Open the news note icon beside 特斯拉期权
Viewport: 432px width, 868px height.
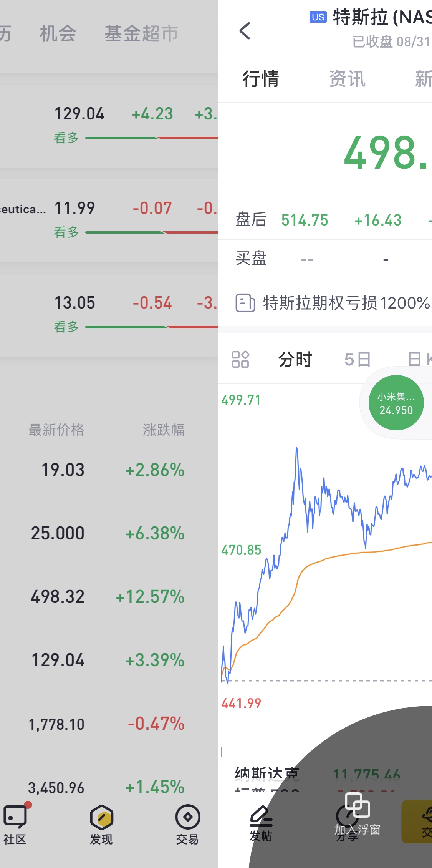pyautogui.click(x=245, y=303)
